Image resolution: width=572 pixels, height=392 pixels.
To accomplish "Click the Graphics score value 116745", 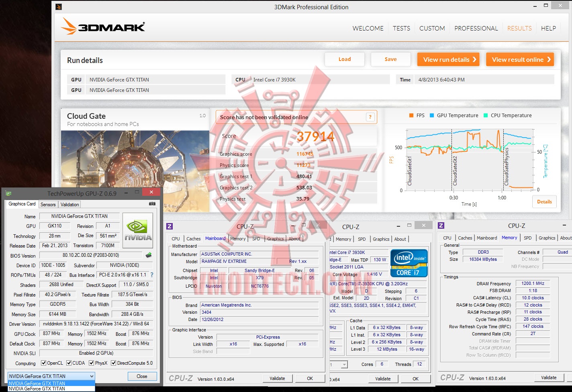I will coord(305,154).
